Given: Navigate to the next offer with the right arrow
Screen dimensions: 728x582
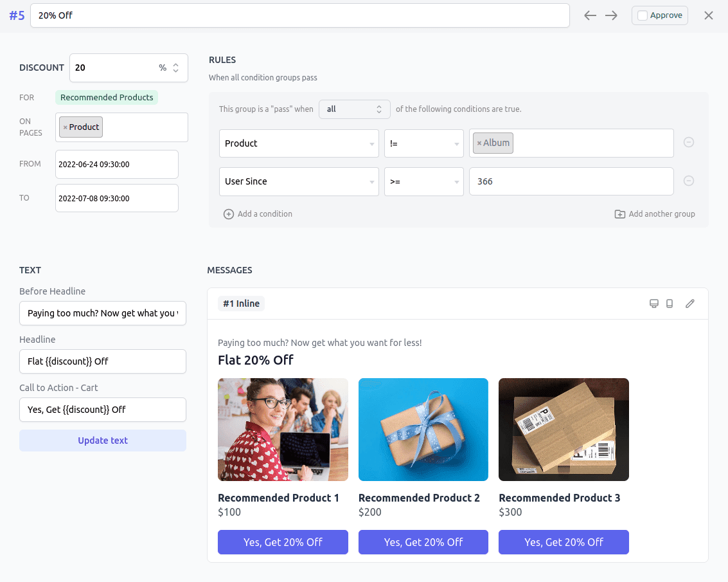Looking at the screenshot, I should point(611,15).
